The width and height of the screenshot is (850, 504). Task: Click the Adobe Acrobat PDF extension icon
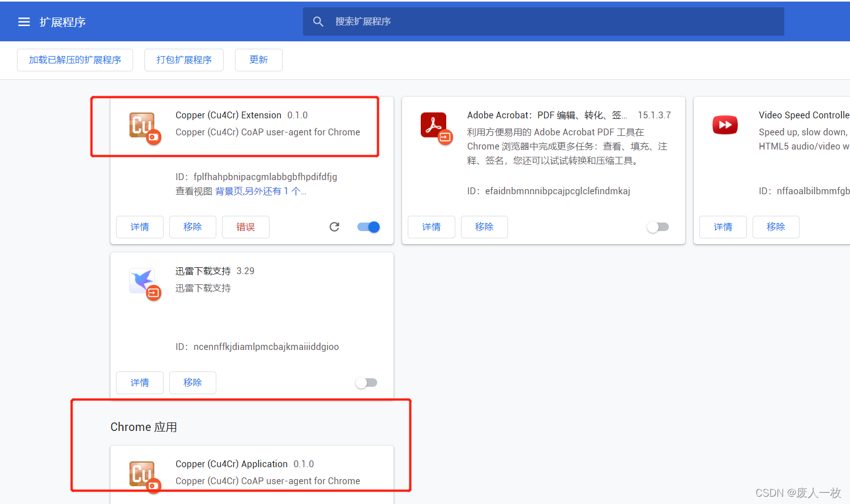pos(433,123)
